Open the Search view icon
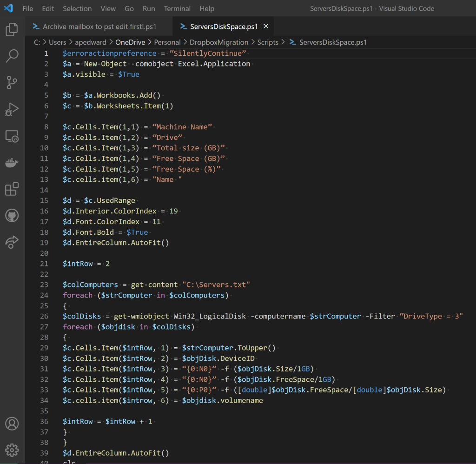The height and width of the screenshot is (464, 476). coord(12,56)
